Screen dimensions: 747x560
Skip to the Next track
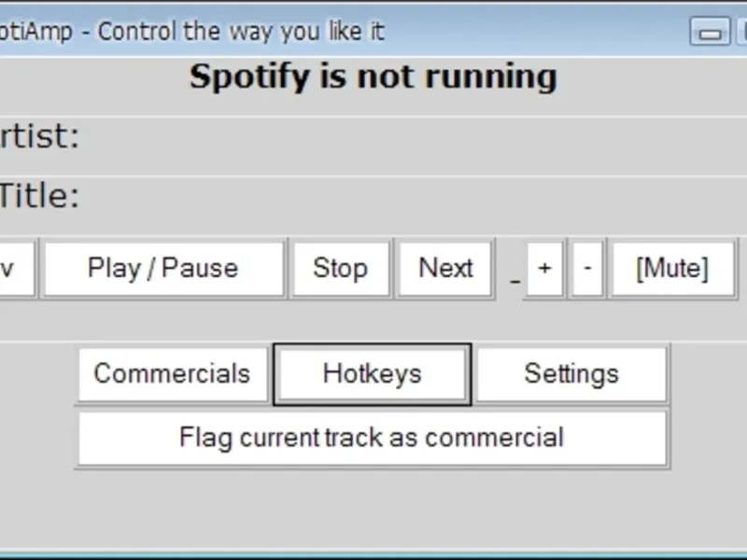tap(445, 269)
